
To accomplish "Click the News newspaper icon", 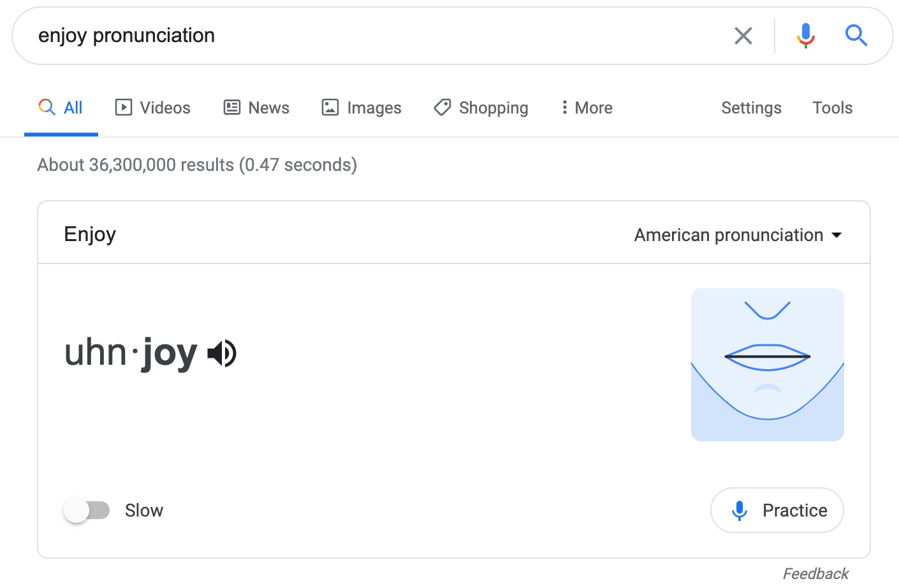I will point(232,107).
